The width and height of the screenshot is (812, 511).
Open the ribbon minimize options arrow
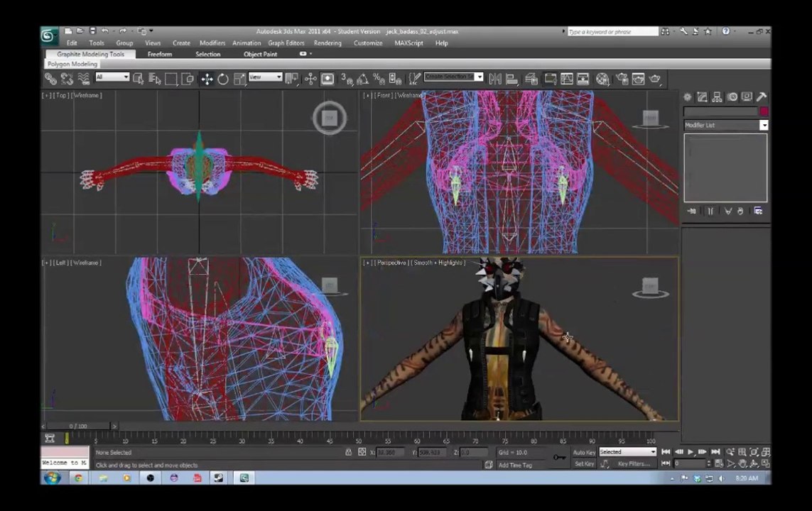(x=310, y=54)
